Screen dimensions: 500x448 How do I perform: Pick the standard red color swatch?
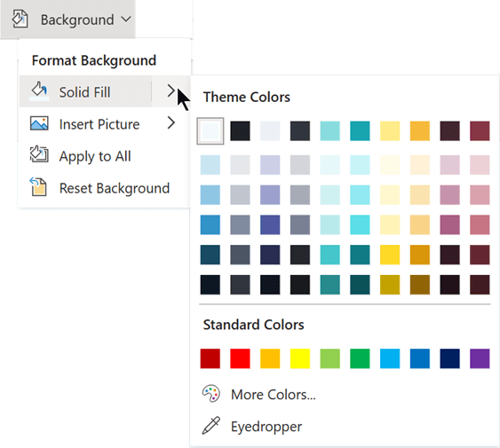click(x=240, y=358)
